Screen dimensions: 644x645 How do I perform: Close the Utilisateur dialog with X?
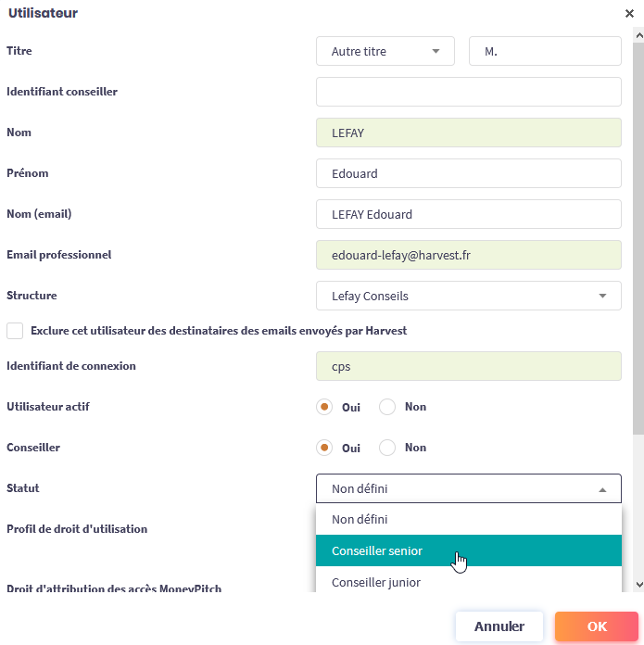pyautogui.click(x=630, y=14)
